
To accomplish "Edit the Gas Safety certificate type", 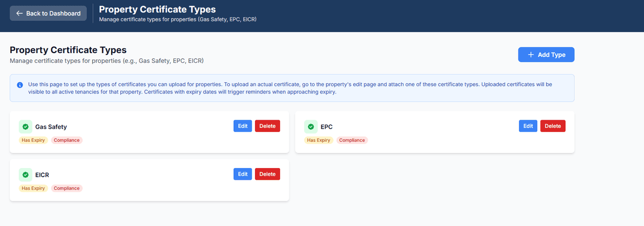I will pyautogui.click(x=243, y=126).
